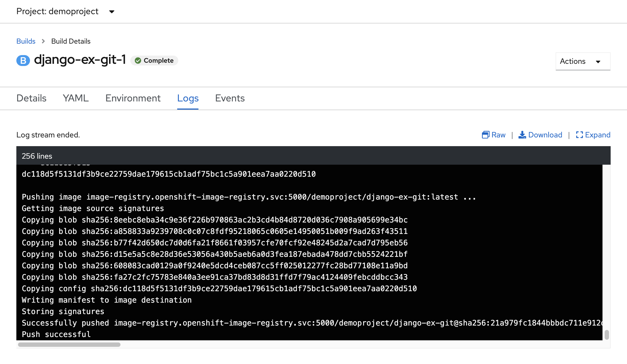
Task: Click the Builds breadcrumb link
Action: 26,41
